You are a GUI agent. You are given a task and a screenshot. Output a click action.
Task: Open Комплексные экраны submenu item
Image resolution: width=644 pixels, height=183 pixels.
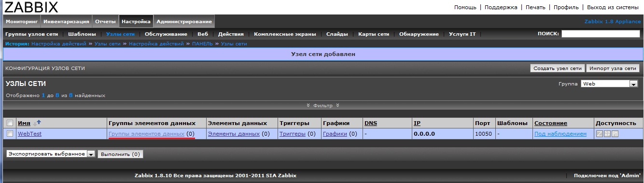point(285,34)
